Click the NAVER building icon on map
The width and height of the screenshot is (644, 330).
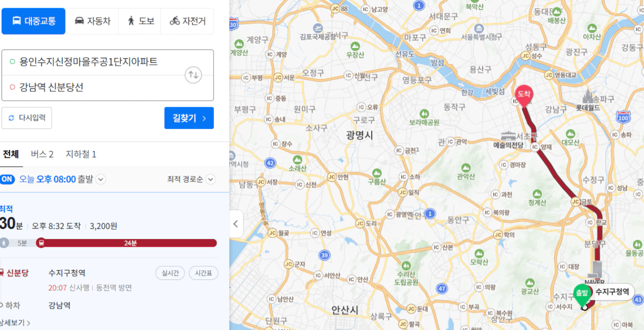(596, 268)
